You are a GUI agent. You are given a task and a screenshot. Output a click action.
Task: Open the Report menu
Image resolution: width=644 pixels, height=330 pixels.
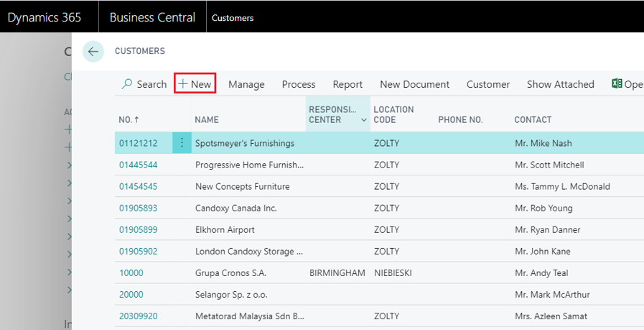(x=347, y=84)
